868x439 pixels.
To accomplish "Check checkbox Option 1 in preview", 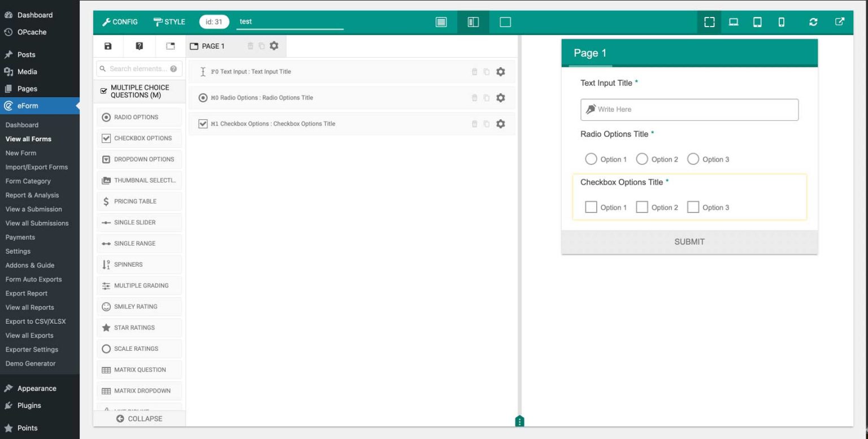I will 591,207.
